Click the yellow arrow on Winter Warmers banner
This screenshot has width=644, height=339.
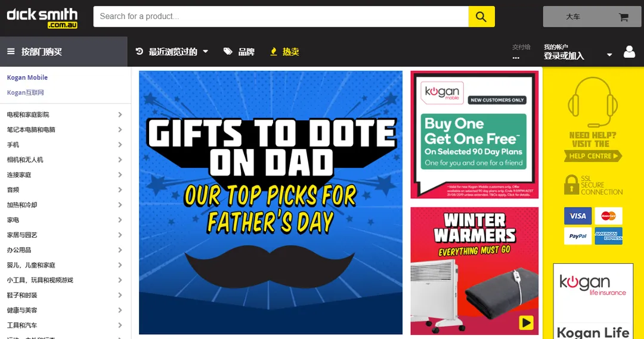pos(526,322)
